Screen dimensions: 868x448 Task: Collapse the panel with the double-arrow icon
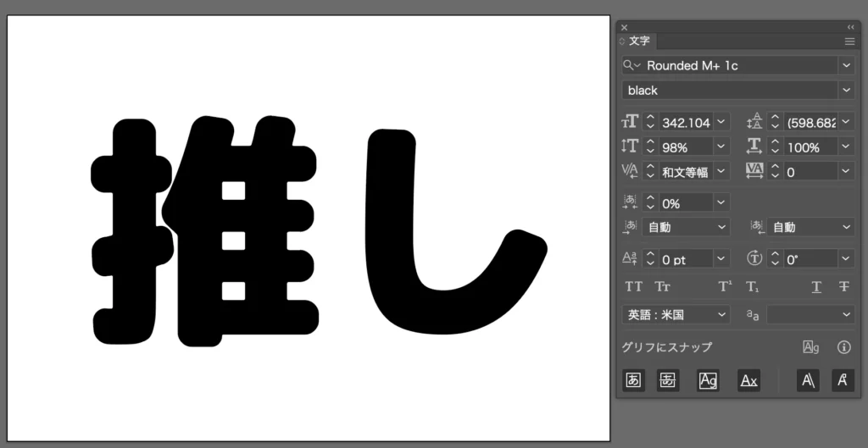851,27
